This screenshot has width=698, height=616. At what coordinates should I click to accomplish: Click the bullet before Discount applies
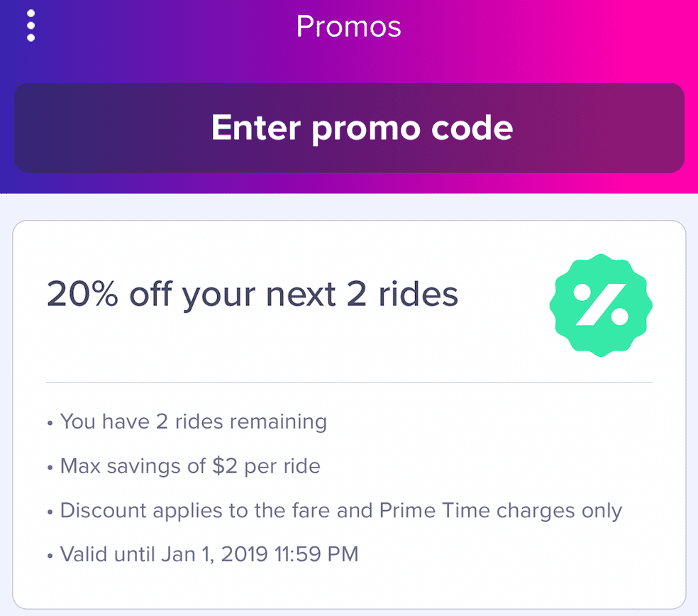pos(50,512)
